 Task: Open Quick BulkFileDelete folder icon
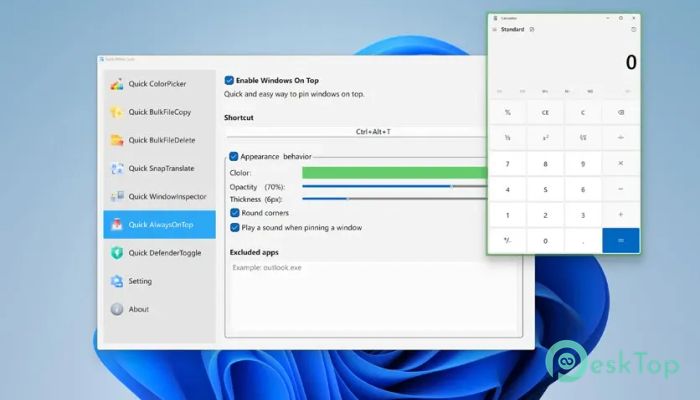[x=117, y=140]
